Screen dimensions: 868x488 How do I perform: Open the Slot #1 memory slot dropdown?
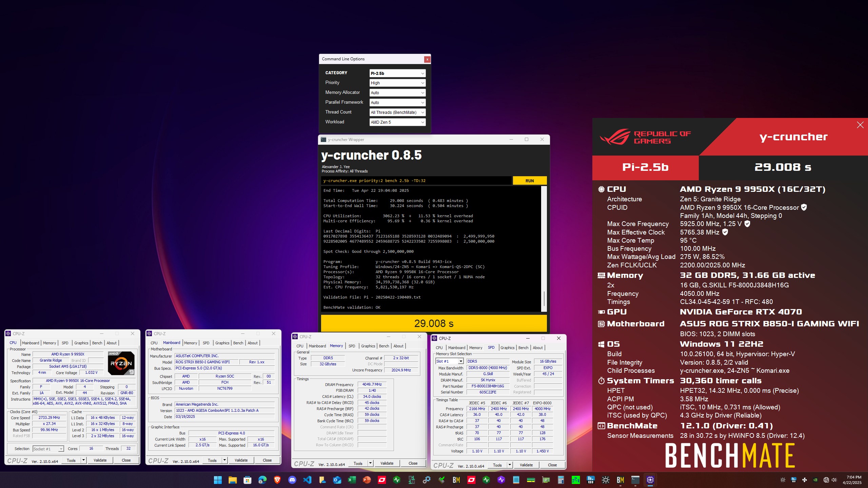point(450,361)
